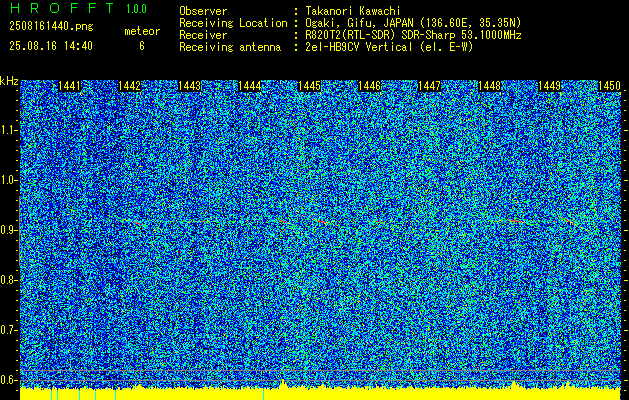Screen dimensions: 629x400
Task: Click the meteor label
Action: (142, 31)
